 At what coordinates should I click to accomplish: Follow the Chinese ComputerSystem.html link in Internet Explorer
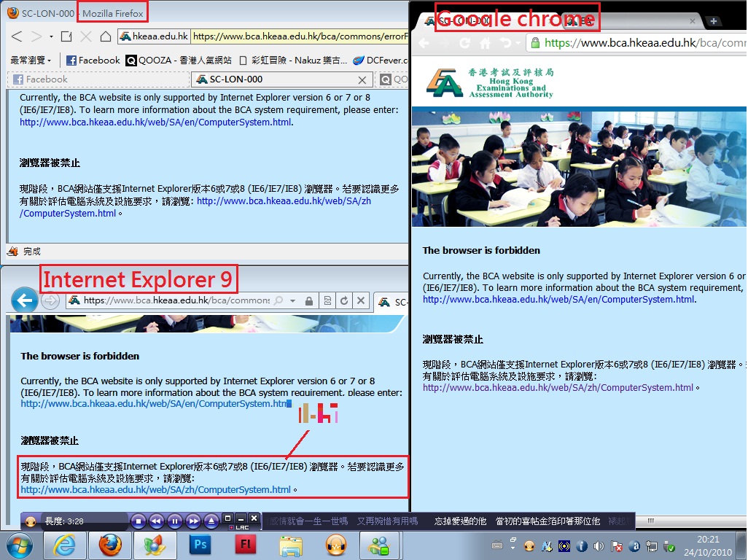(x=155, y=490)
